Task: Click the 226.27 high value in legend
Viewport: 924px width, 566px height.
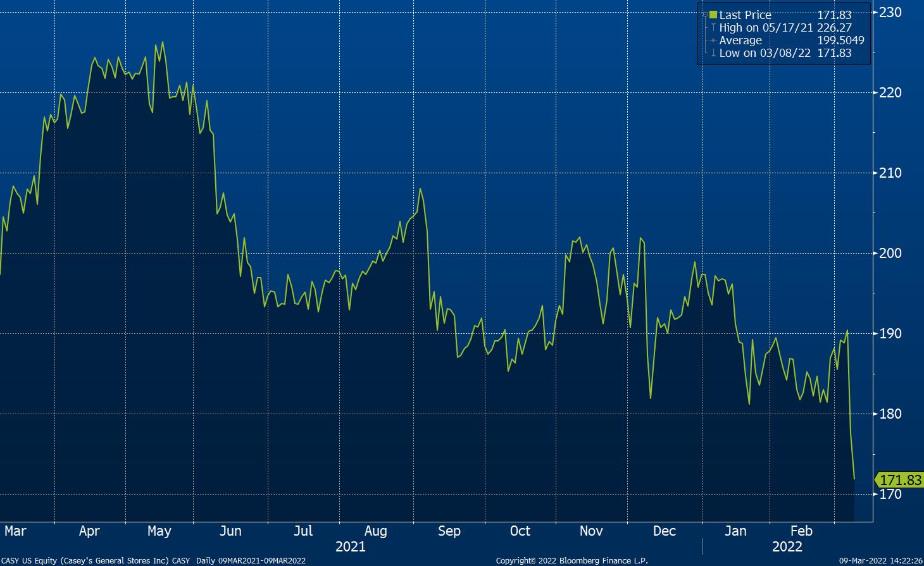Action: click(x=835, y=28)
